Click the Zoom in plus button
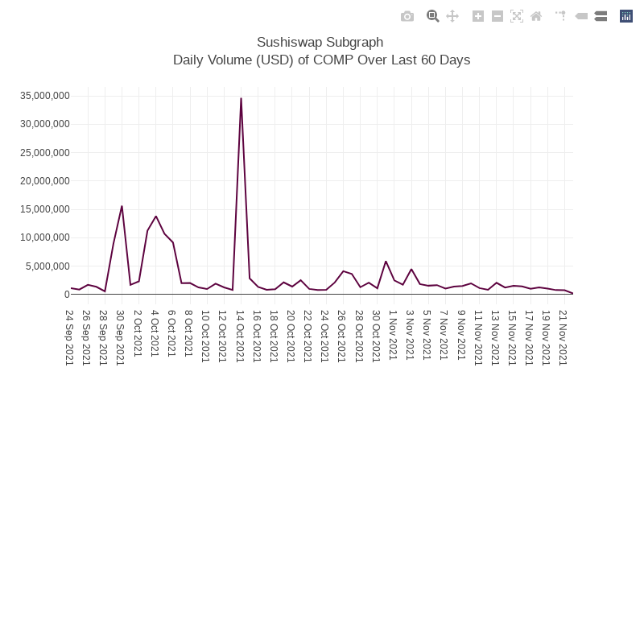The image size is (644, 644). point(478,16)
